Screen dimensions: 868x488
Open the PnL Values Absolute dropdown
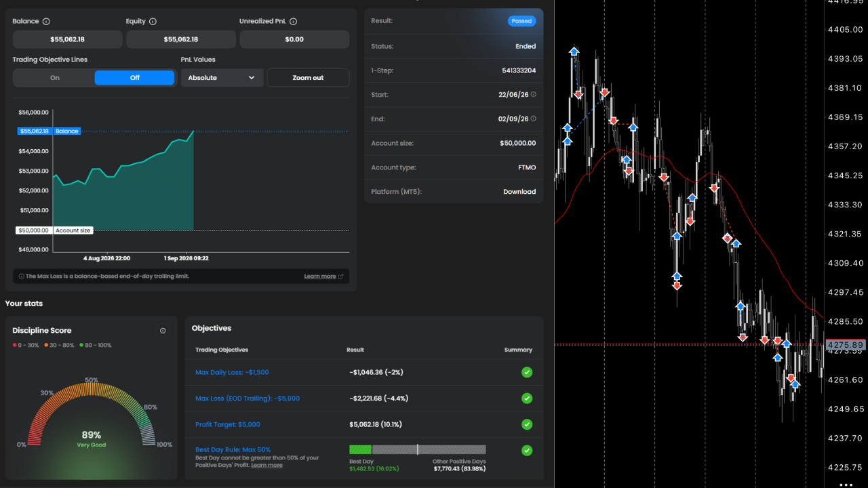(222, 78)
